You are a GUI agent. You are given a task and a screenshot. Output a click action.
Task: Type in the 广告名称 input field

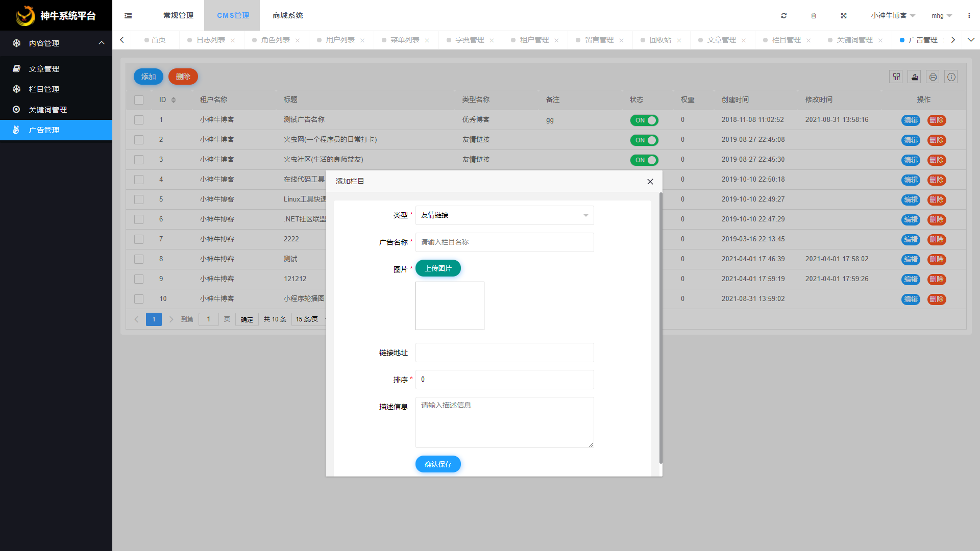tap(504, 242)
